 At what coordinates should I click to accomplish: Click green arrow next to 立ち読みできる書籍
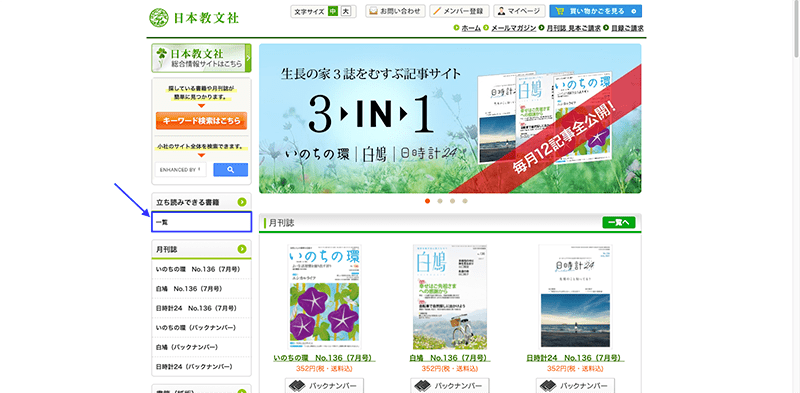[x=242, y=202]
